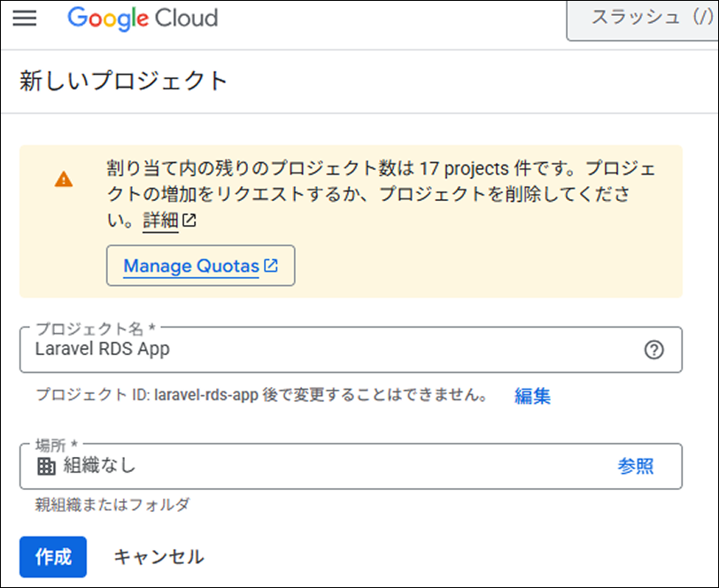Open the 詳細 details link
The height and width of the screenshot is (588, 719).
(160, 221)
